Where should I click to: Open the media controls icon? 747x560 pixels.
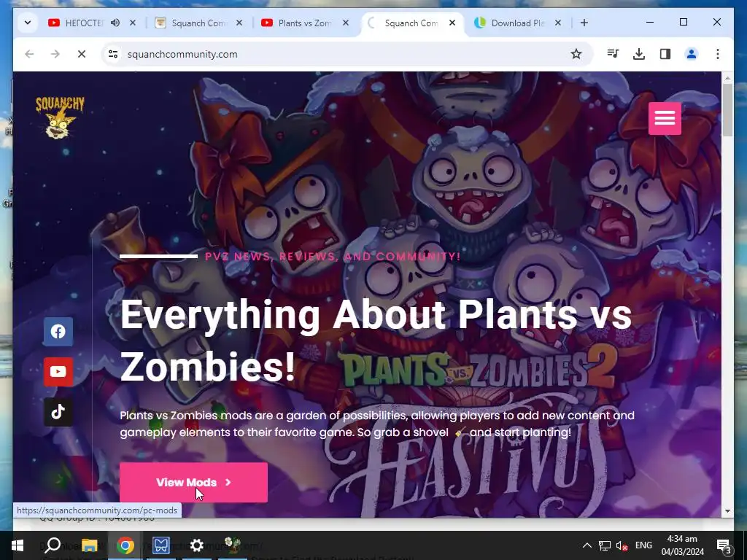pyautogui.click(x=613, y=54)
